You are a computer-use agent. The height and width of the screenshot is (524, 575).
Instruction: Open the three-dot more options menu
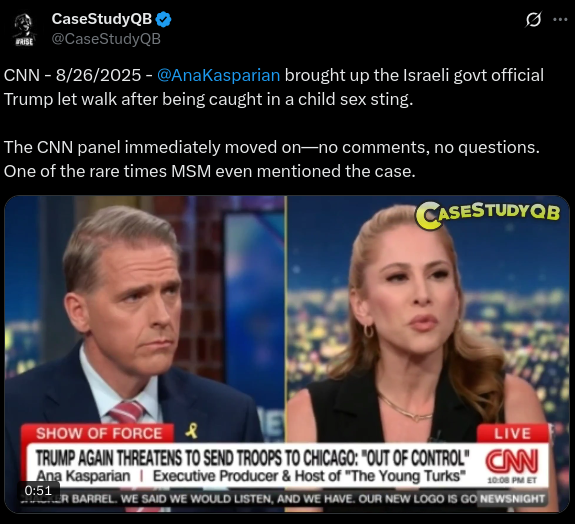coord(560,19)
